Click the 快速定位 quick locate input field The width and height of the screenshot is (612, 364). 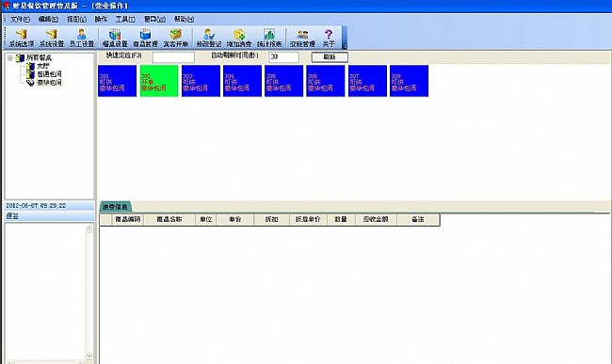(x=173, y=57)
